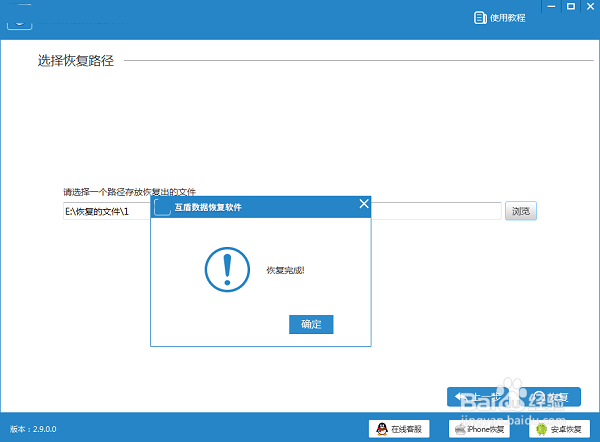Click the Android robot icon
This screenshot has width=600, height=442.
541,429
